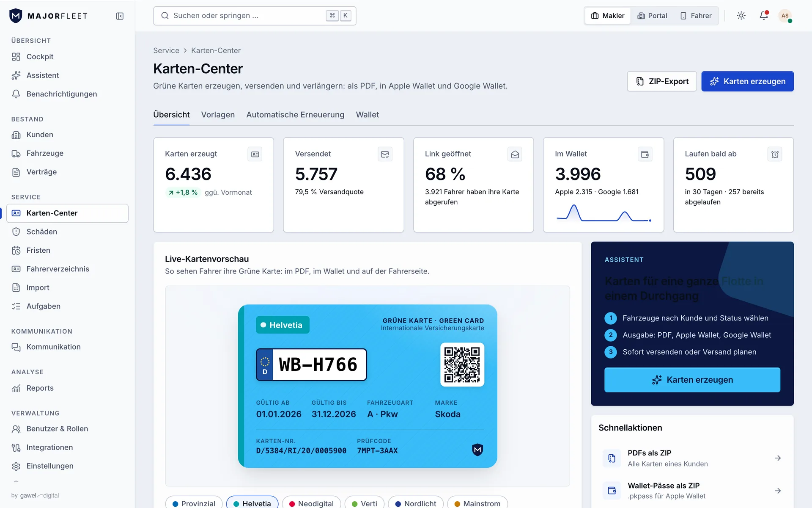Open the Wallet tab

point(368,115)
